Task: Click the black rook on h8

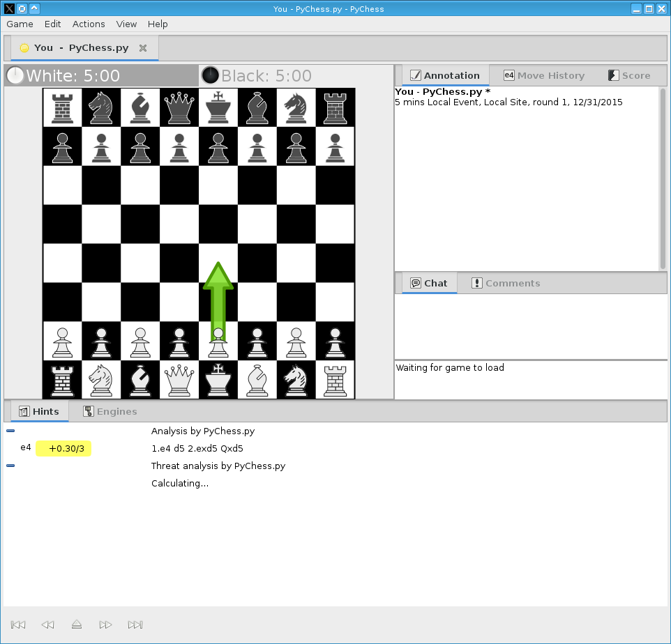Action: point(335,107)
